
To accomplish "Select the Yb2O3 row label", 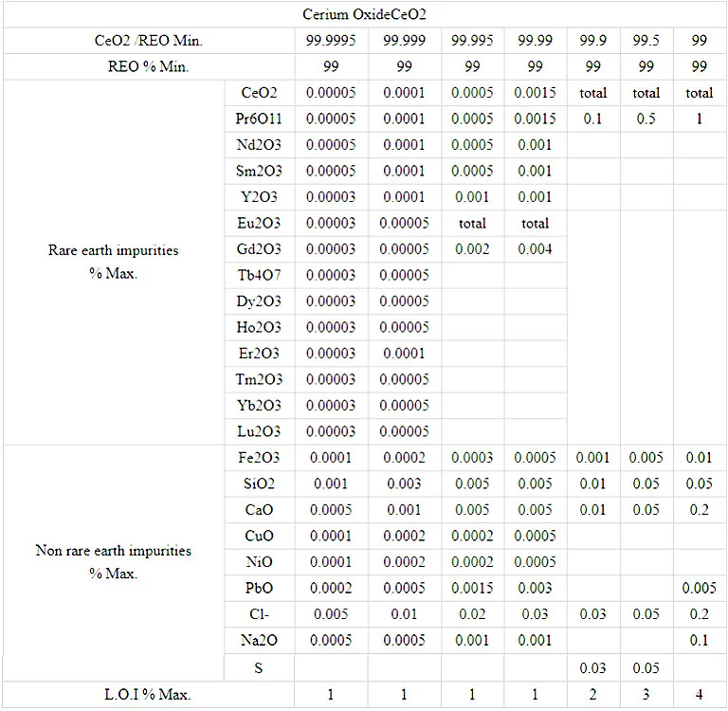I will coord(259,406).
